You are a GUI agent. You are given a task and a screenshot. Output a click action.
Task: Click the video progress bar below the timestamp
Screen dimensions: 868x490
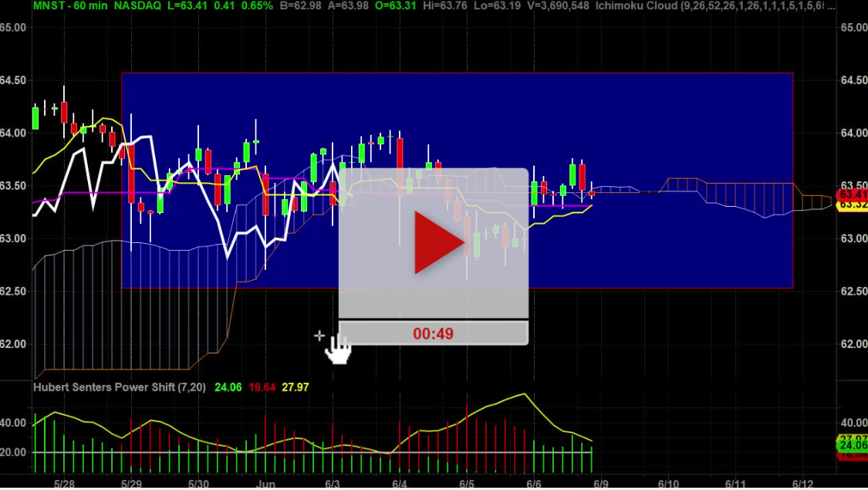(432, 319)
